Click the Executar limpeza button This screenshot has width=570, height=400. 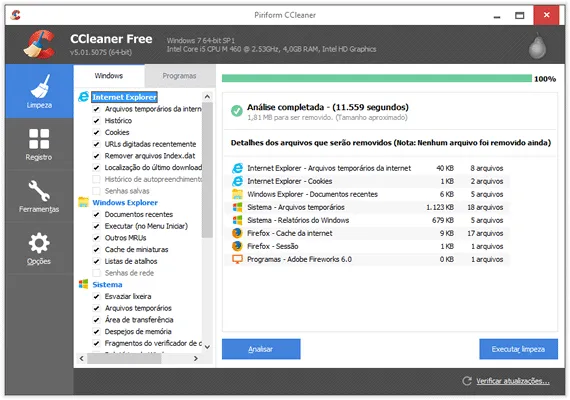[518, 349]
